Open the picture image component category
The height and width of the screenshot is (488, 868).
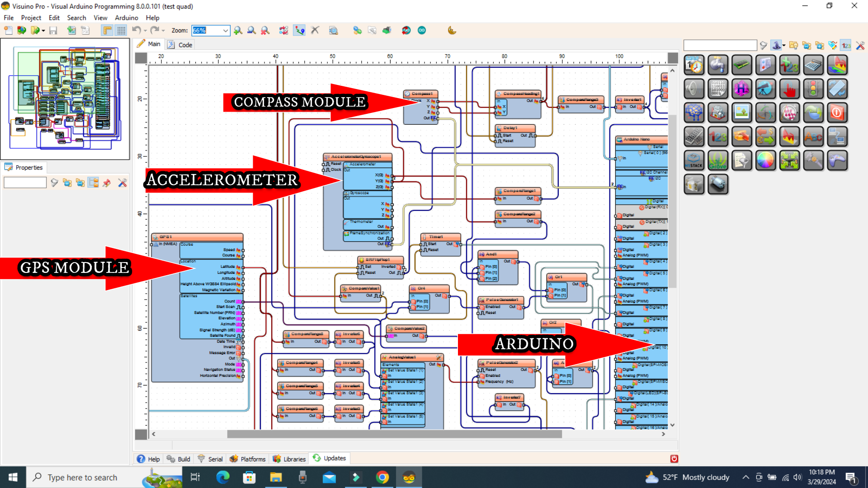(742, 113)
